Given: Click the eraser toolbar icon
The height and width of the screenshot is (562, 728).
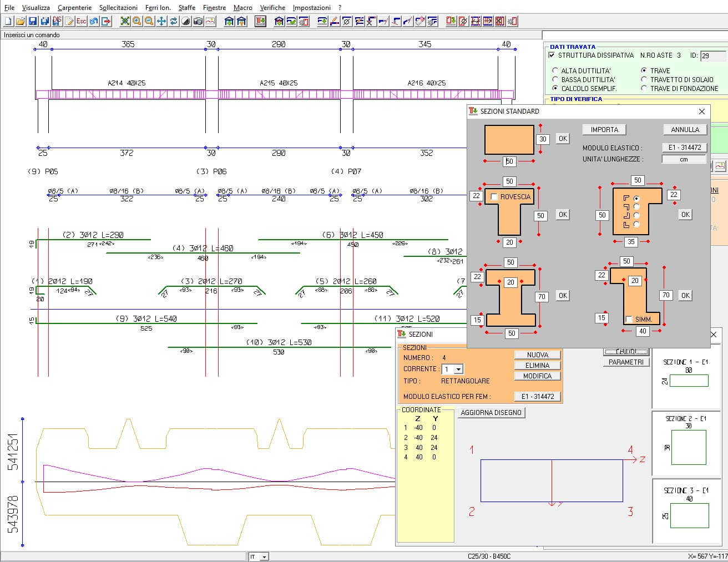Looking at the screenshot, I should point(420,21).
